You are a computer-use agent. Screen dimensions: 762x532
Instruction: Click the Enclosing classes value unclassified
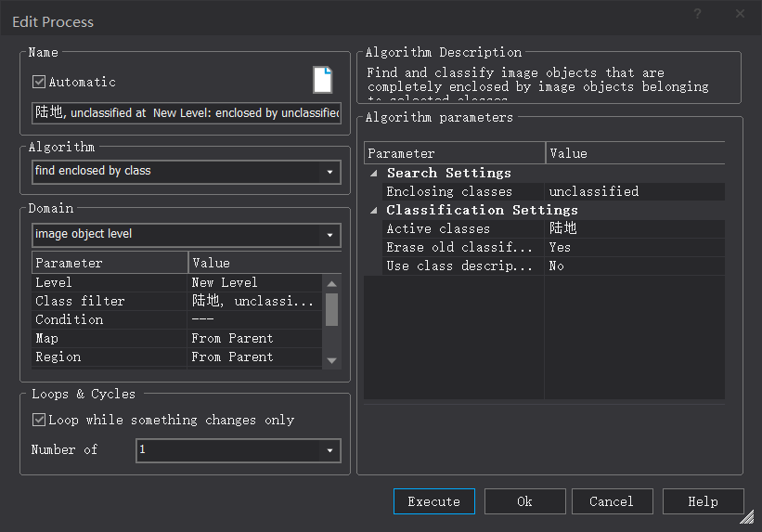click(634, 191)
